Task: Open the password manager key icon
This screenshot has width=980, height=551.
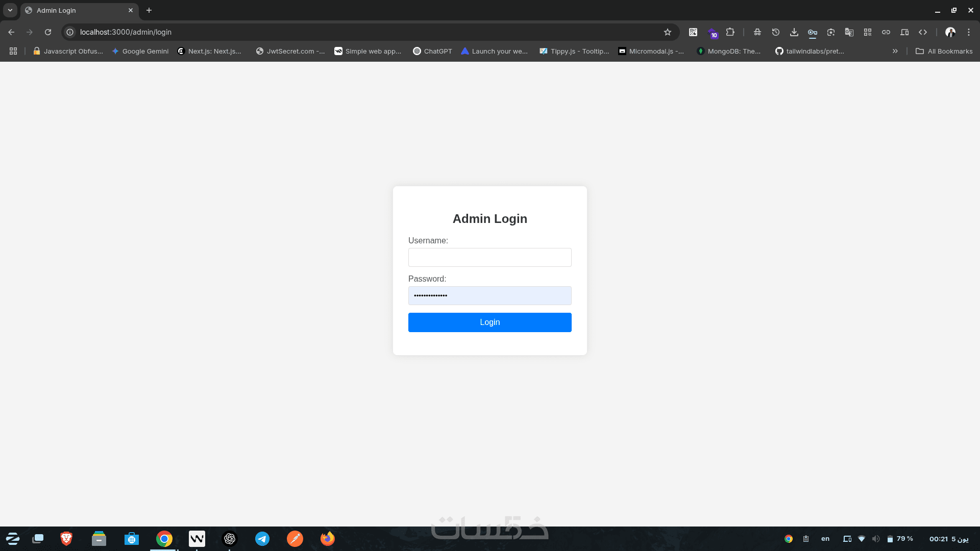Action: (x=813, y=32)
